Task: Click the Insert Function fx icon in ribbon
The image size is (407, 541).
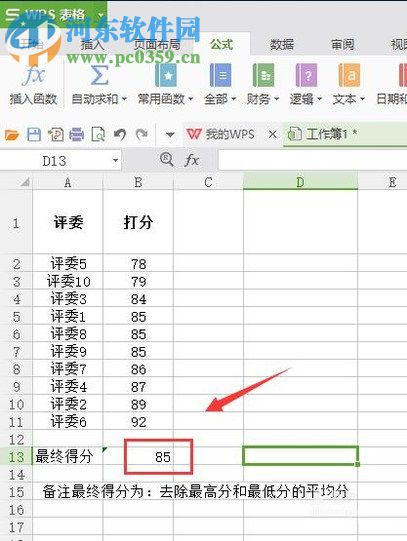Action: [33, 75]
